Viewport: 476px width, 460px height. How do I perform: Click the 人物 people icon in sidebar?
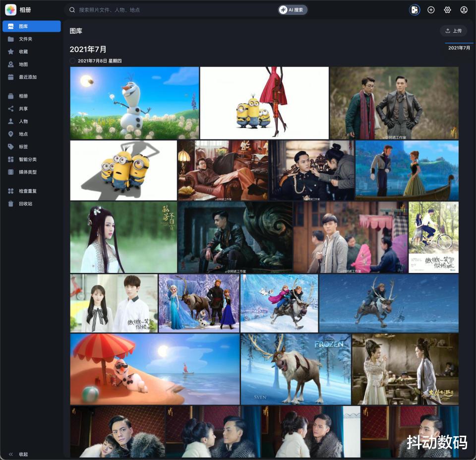point(10,122)
